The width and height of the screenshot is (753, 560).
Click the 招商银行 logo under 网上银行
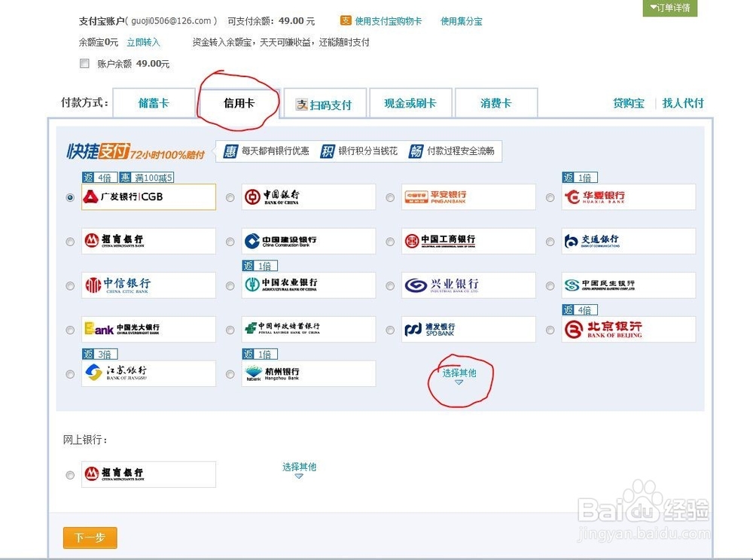click(149, 474)
